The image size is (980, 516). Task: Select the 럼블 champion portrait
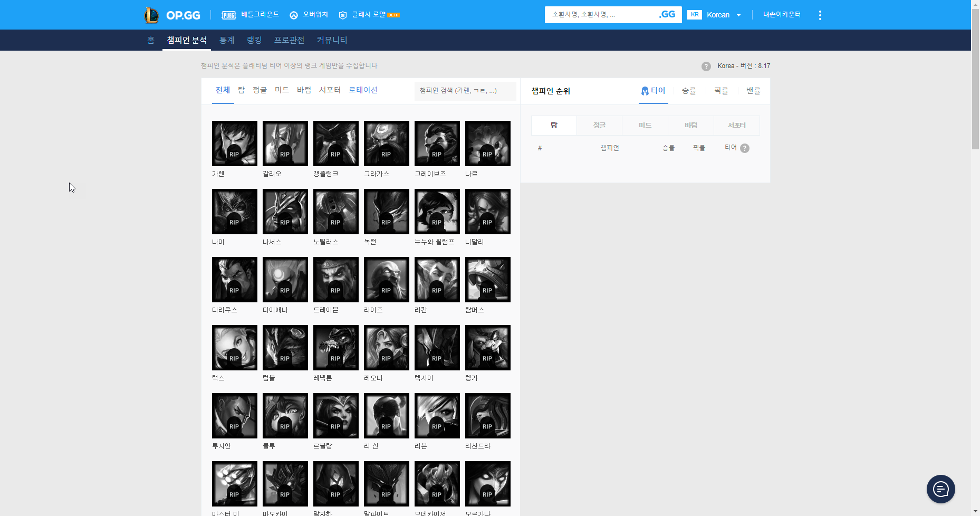(285, 348)
